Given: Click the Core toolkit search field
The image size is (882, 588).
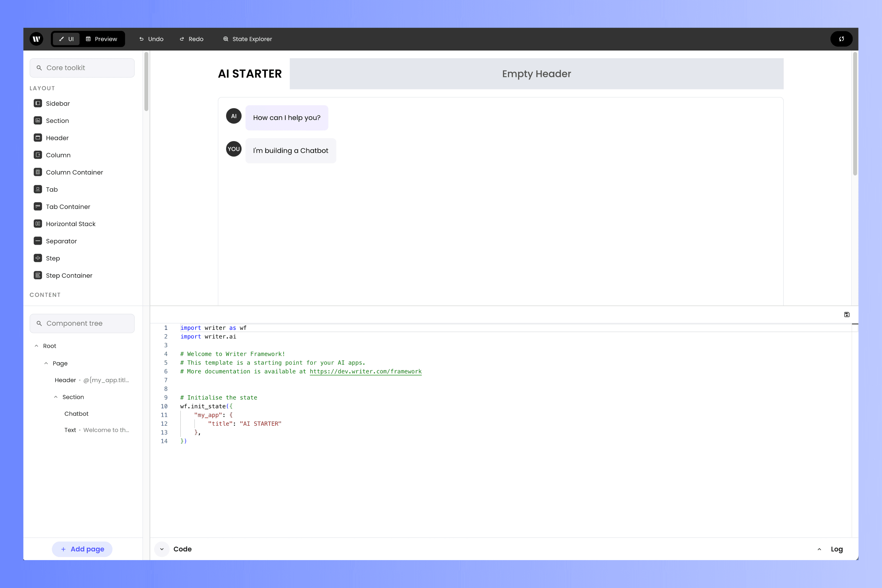Looking at the screenshot, I should pos(82,68).
